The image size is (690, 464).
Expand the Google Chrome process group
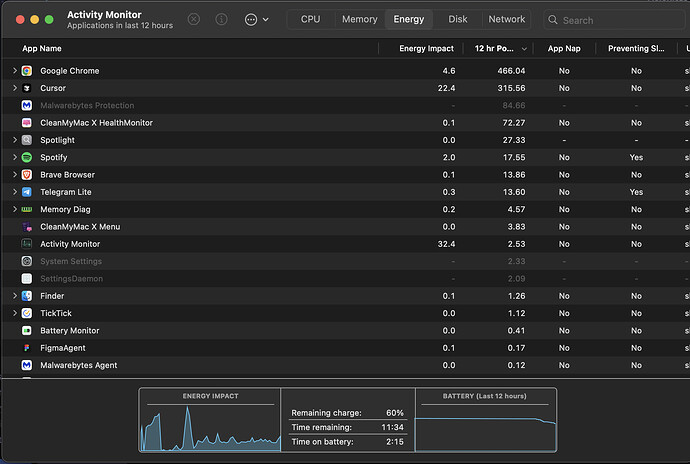tap(15, 70)
